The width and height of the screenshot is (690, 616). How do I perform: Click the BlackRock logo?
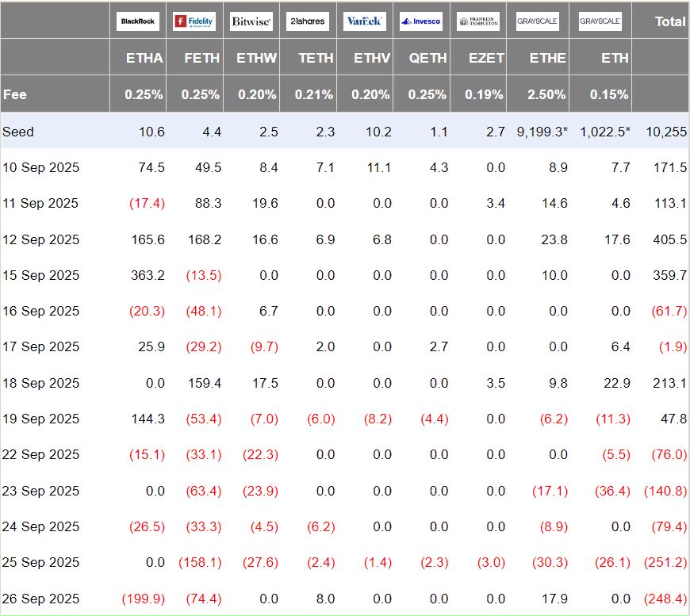point(138,21)
